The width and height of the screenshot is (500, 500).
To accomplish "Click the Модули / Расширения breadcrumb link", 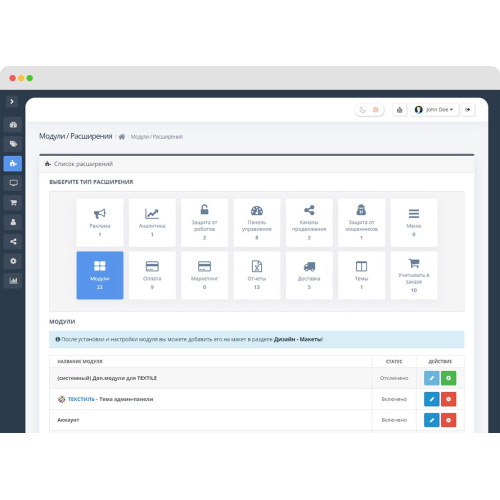I will 157,137.
